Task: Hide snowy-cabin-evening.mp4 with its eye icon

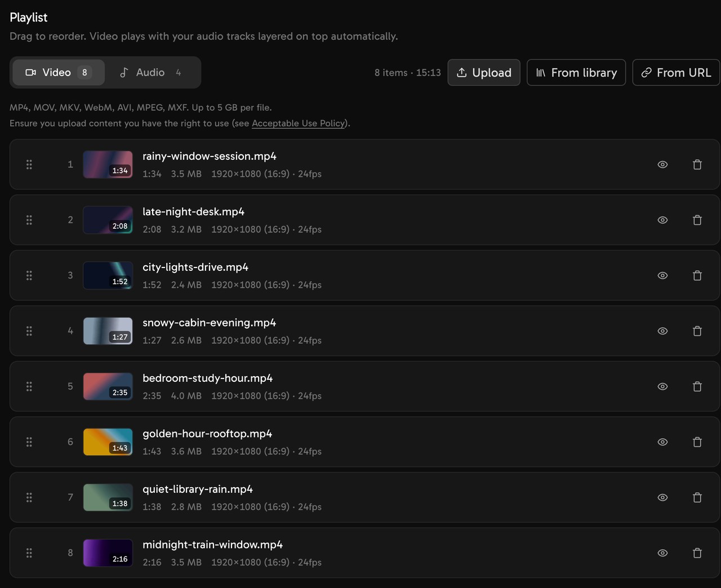Action: 663,331
